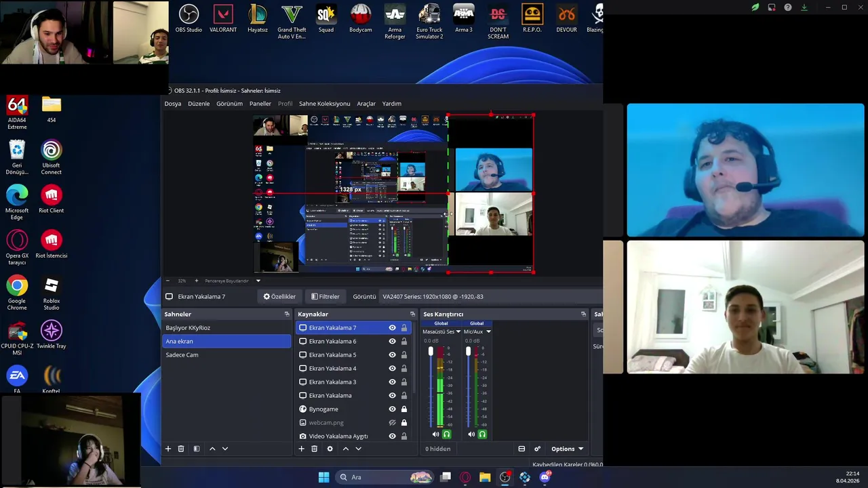Viewport: 868px width, 488px height.
Task: Open Roblox Studio desktop icon
Action: (52, 293)
